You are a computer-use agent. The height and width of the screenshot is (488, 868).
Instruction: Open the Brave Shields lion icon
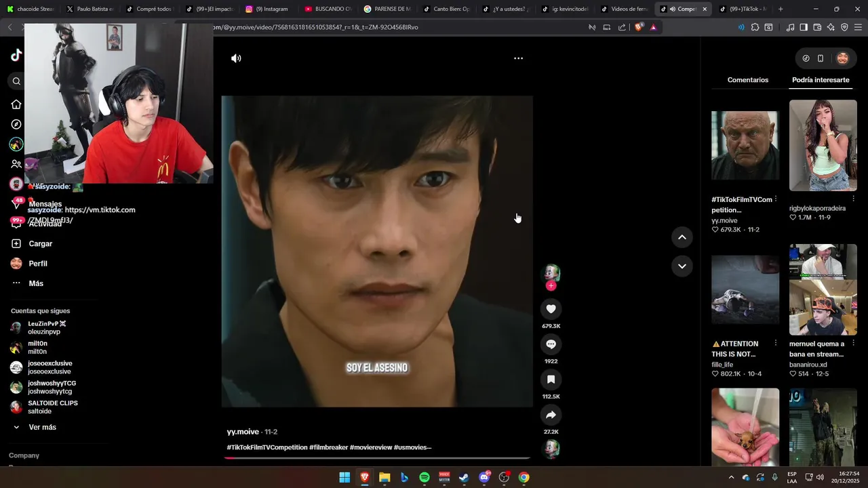(639, 27)
